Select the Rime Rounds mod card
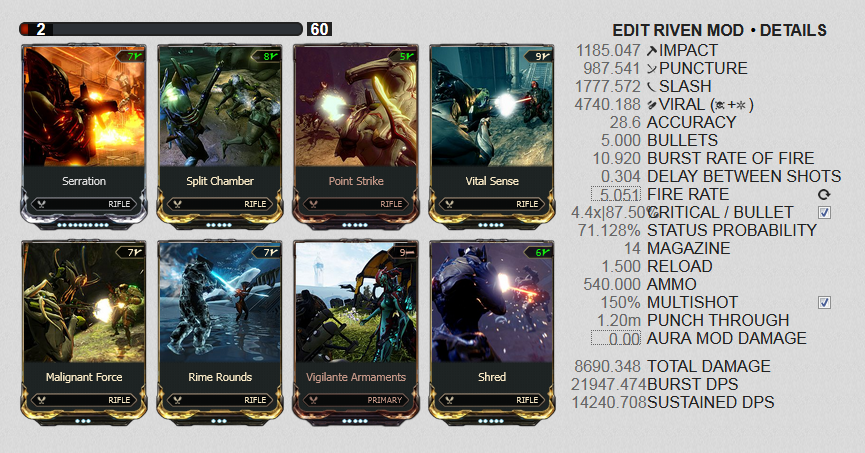Screen dimensions: 865x453 [220, 333]
